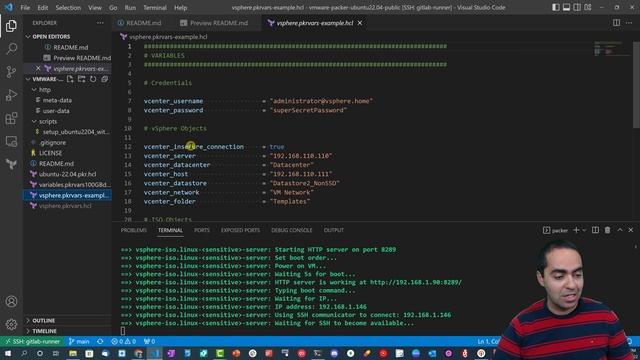Viewport: 640px width, 360px height.
Task: Refresh the explorer file tree
Action: click(93, 79)
